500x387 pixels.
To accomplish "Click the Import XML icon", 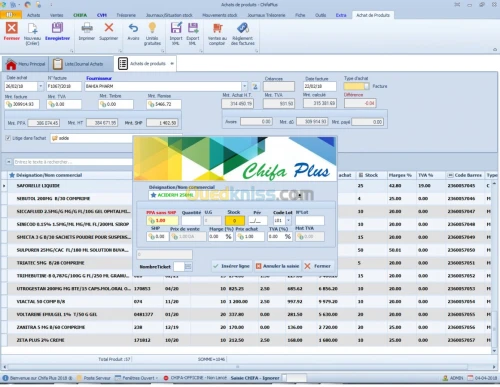I will tap(176, 33).
